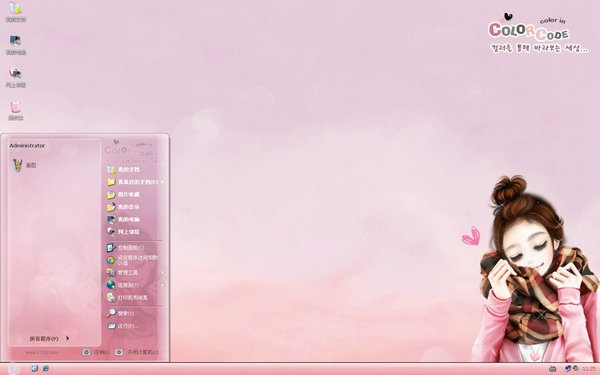Click the Administrator user name in the start menu

27,146
